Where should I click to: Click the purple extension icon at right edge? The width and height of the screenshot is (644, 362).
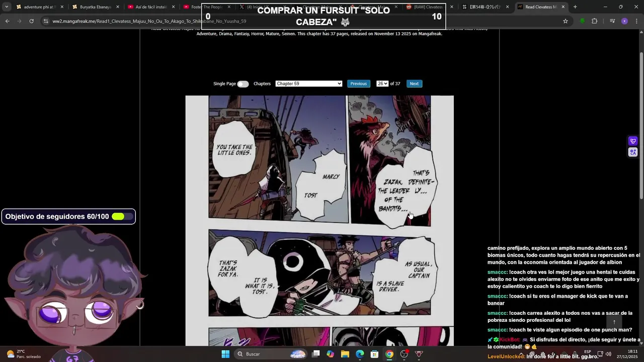point(633,141)
